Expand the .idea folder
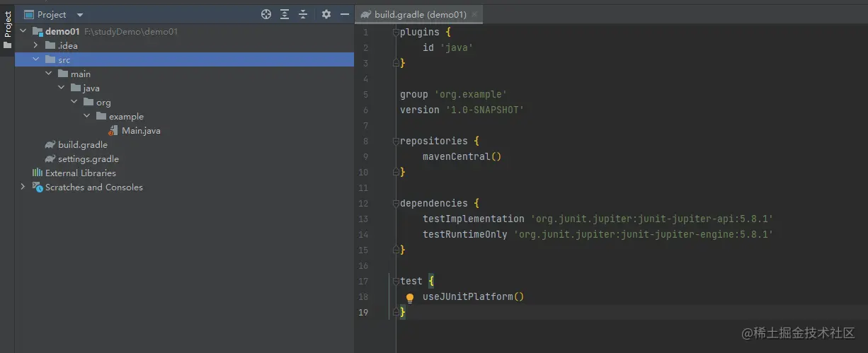This screenshot has width=868, height=353. (x=36, y=45)
